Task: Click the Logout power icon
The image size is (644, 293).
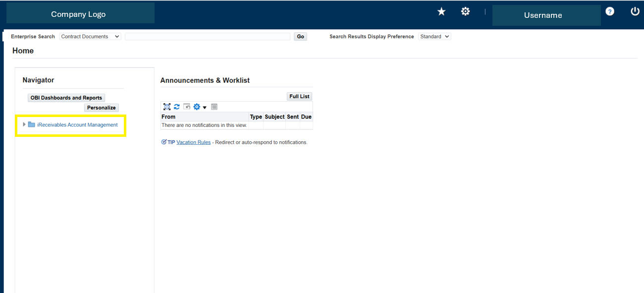Action: pos(635,11)
